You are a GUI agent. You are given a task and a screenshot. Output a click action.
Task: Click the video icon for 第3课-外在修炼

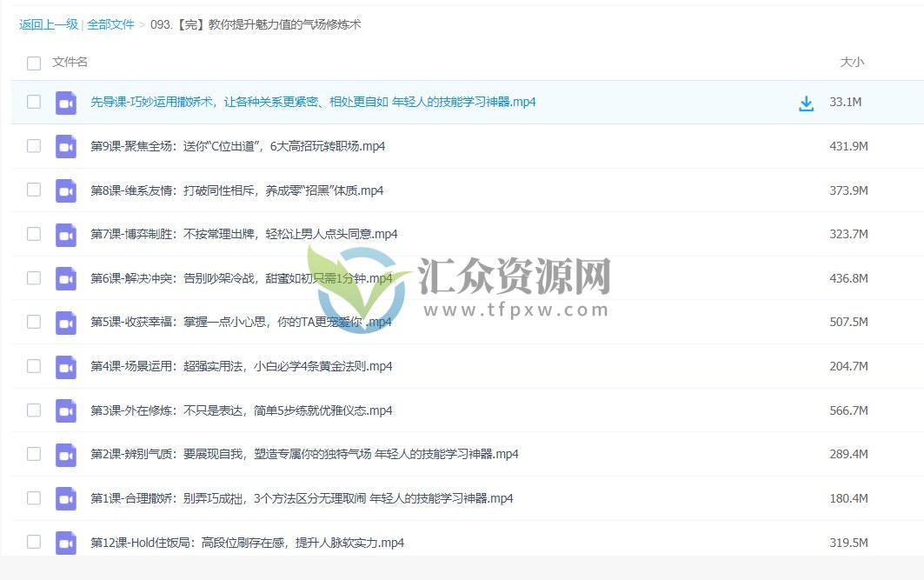point(66,410)
